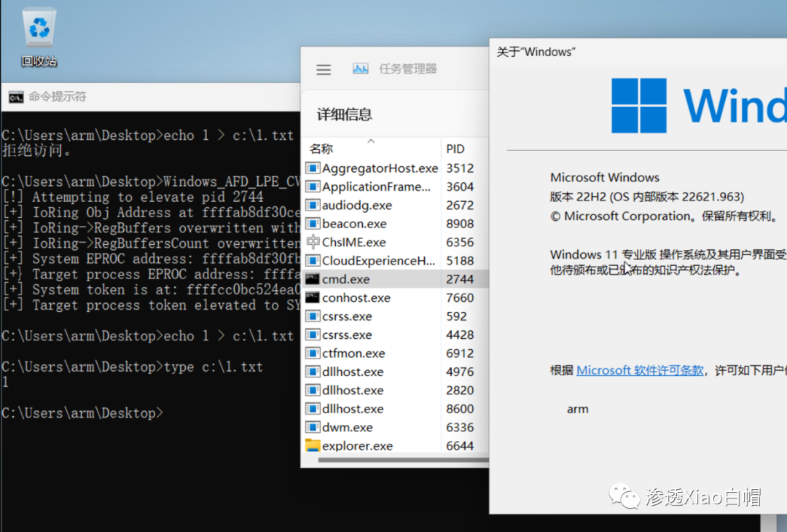The height and width of the screenshot is (532, 787).
Task: Click the conhost.exe process icon
Action: 313,297
